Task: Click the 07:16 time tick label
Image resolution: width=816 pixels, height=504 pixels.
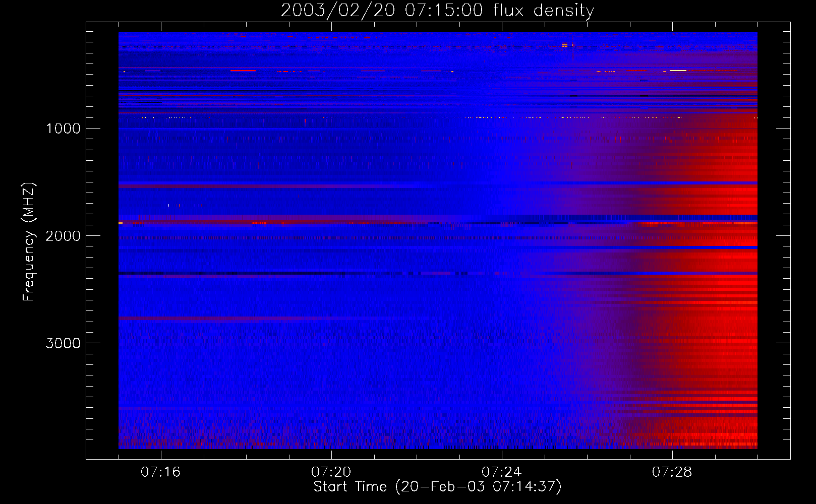Action: click(161, 472)
